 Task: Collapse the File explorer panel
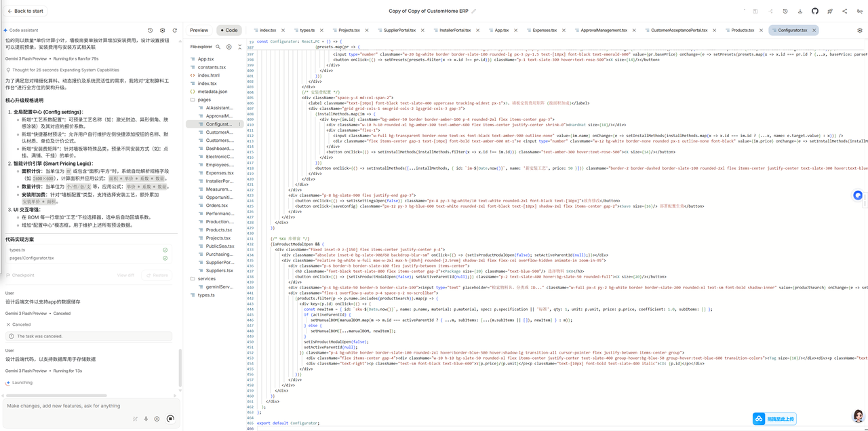(240, 47)
